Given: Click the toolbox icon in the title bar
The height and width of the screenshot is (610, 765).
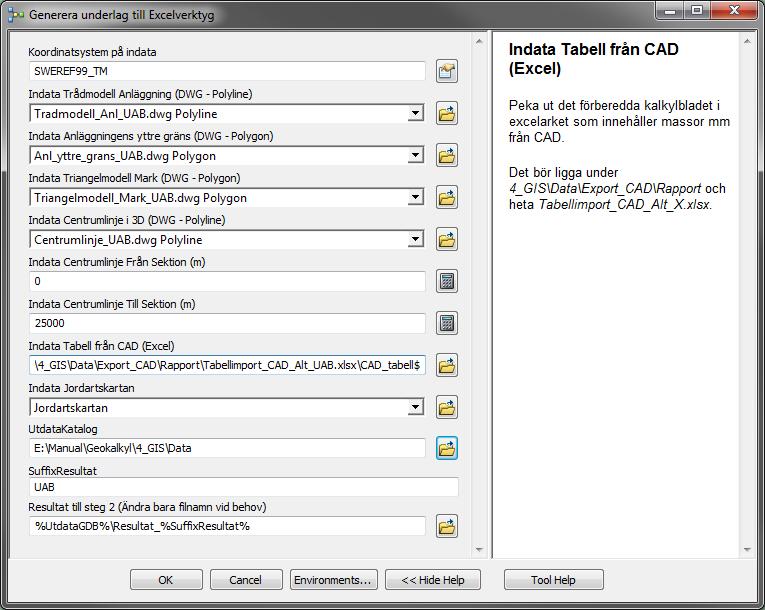Looking at the screenshot, I should [16, 15].
